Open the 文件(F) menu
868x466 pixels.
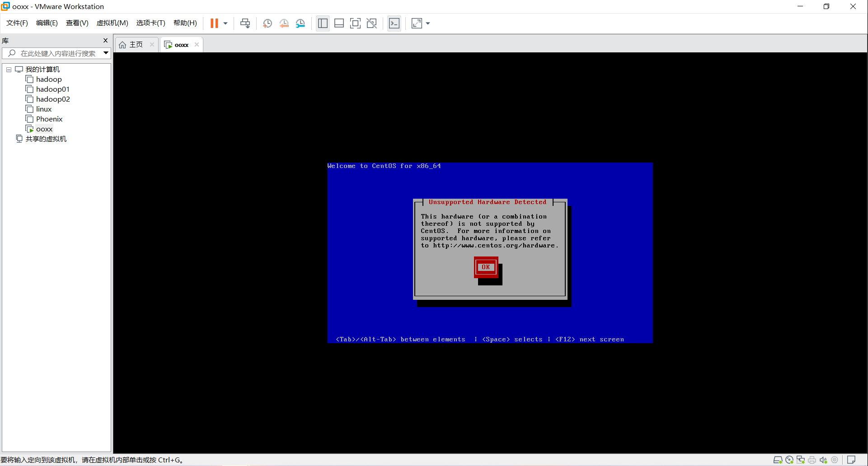point(17,23)
